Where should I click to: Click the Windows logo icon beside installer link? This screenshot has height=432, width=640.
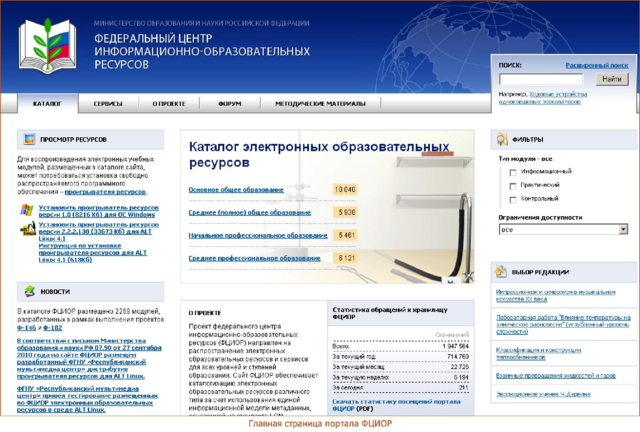click(27, 210)
